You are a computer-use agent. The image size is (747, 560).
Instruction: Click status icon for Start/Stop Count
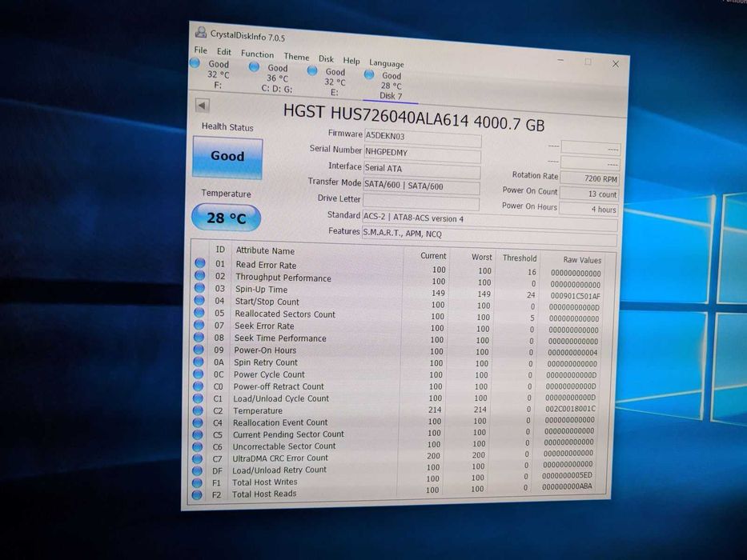[199, 300]
